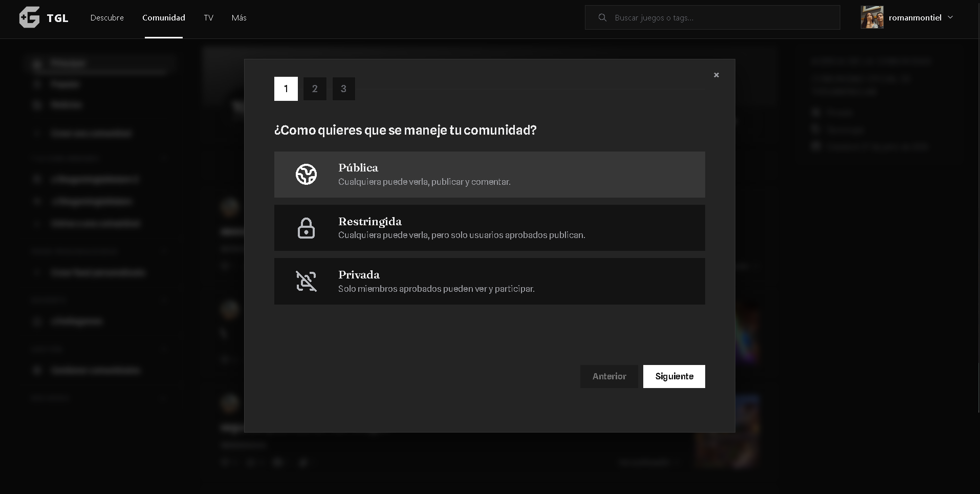Click the '¿Como quieres que se maneje tu comunidad?' heading

(405, 130)
